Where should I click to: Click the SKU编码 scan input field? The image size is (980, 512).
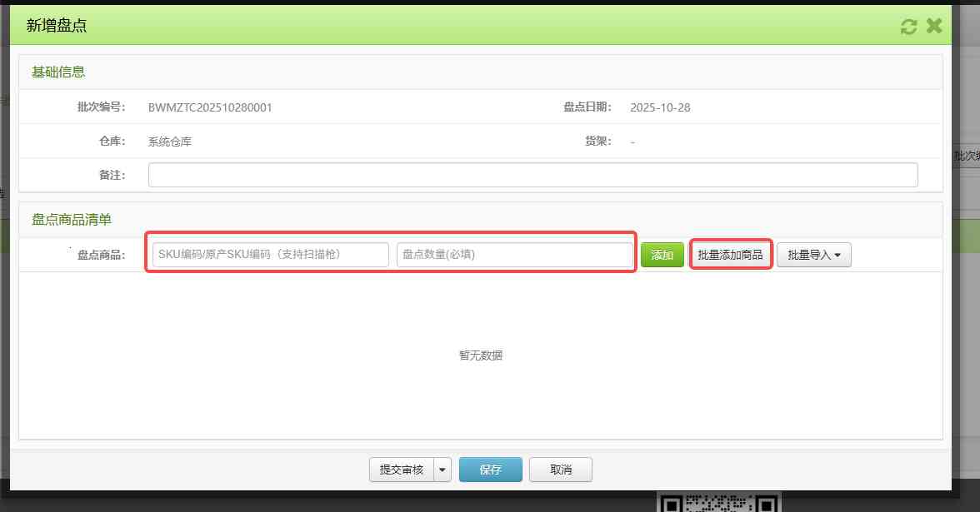pyautogui.click(x=270, y=255)
